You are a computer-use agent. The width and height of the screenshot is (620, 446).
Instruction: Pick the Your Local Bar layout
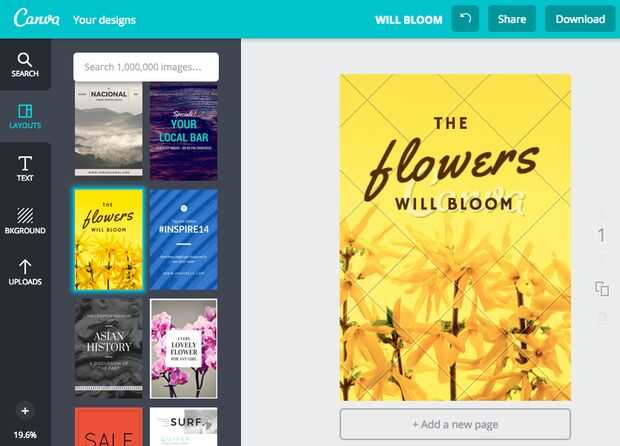pyautogui.click(x=184, y=132)
